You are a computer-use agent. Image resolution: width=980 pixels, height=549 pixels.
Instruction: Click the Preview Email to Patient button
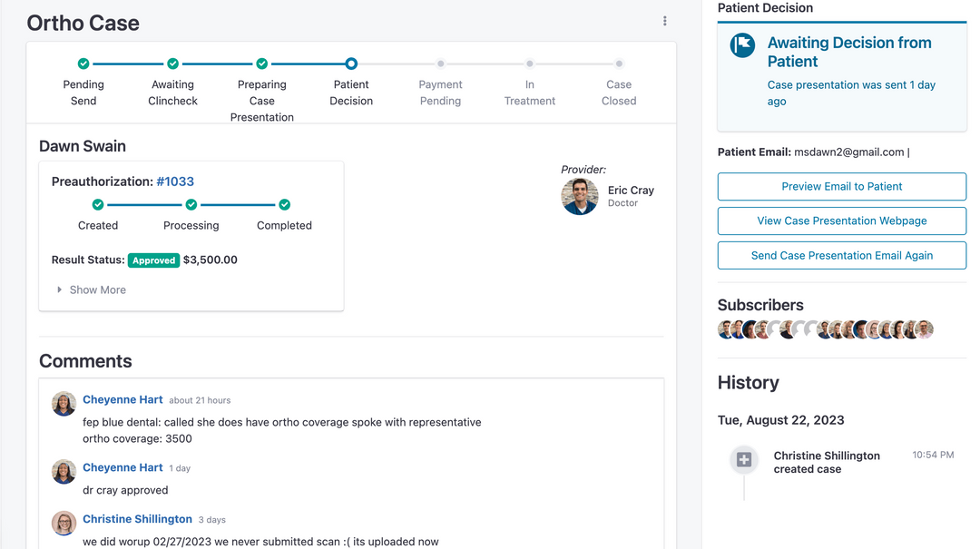tap(841, 186)
